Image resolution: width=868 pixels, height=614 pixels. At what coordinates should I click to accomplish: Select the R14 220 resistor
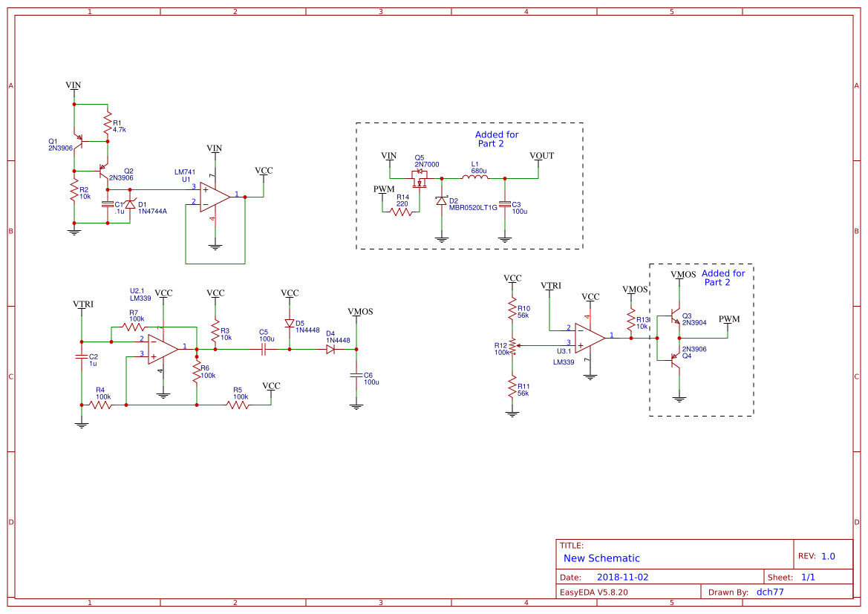[x=402, y=212]
